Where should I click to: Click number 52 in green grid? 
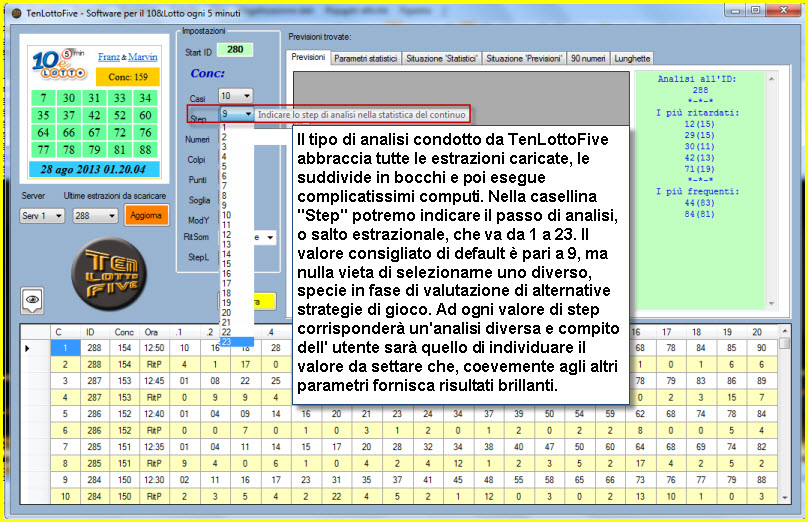coord(120,115)
